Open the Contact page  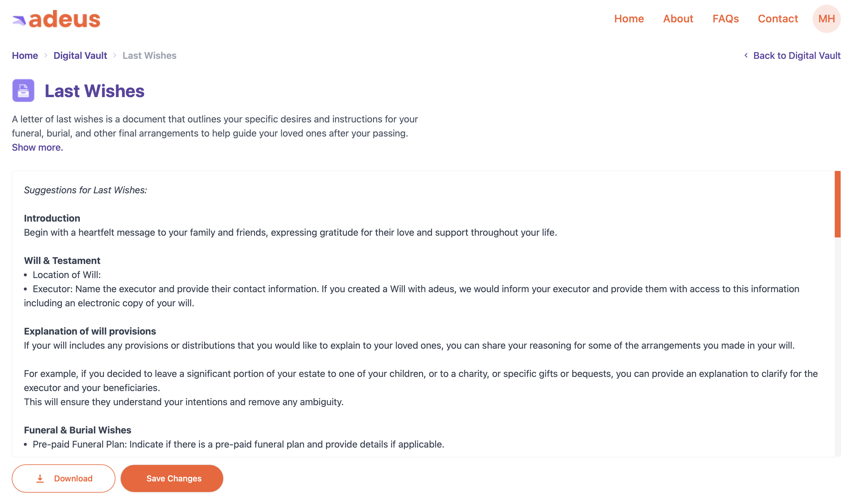(x=778, y=19)
